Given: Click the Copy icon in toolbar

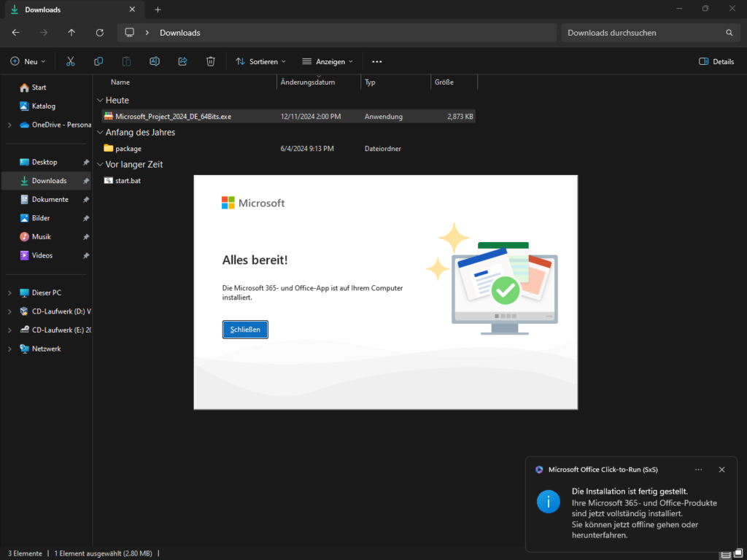Looking at the screenshot, I should [98, 61].
